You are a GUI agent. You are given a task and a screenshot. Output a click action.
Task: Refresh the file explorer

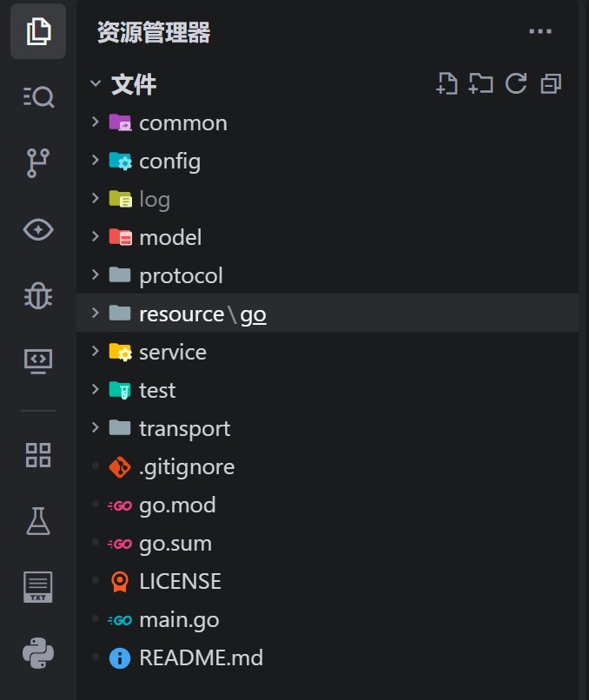516,83
